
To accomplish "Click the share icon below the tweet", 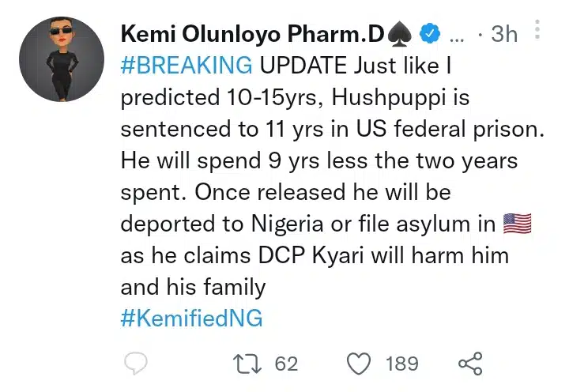I will pyautogui.click(x=470, y=363).
